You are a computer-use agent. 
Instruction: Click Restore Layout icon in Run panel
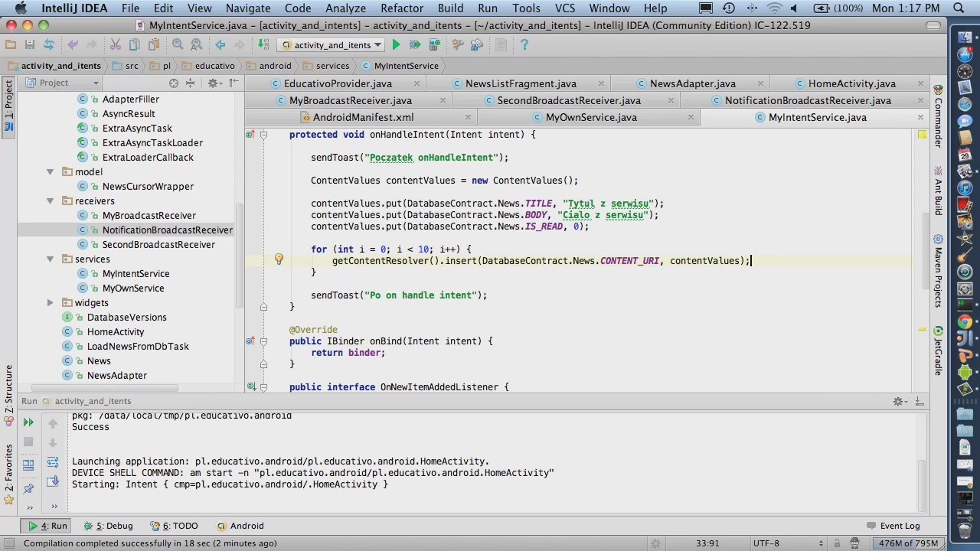pos(28,465)
